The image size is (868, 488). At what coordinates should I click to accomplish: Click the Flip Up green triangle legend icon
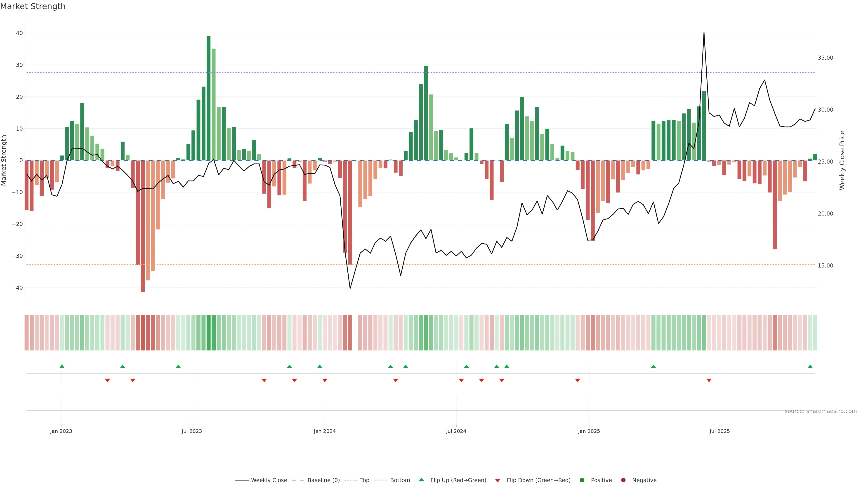coord(421,480)
